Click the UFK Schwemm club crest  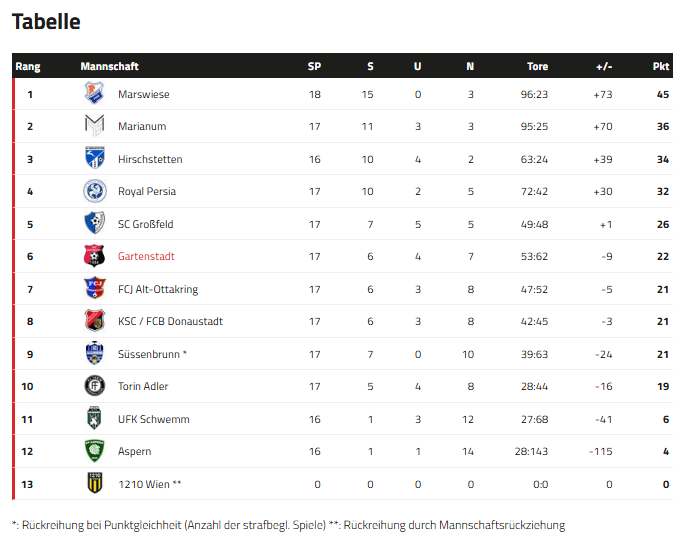tap(94, 419)
